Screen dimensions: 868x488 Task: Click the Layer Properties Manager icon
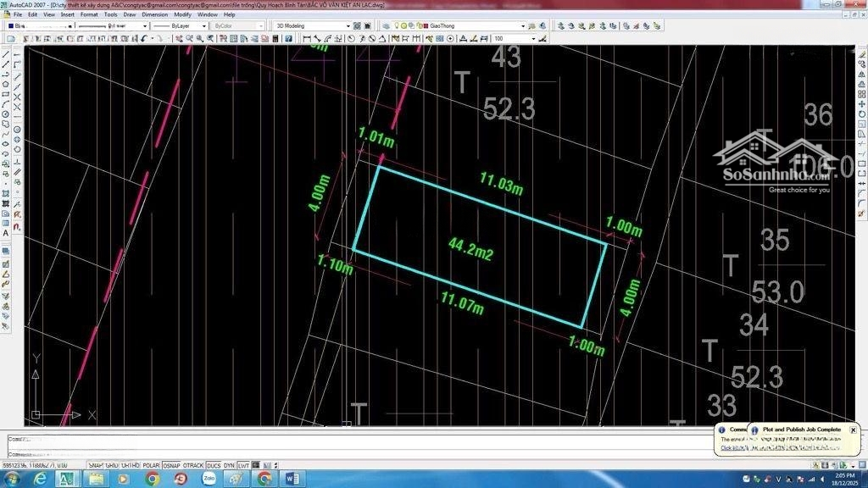(x=387, y=26)
